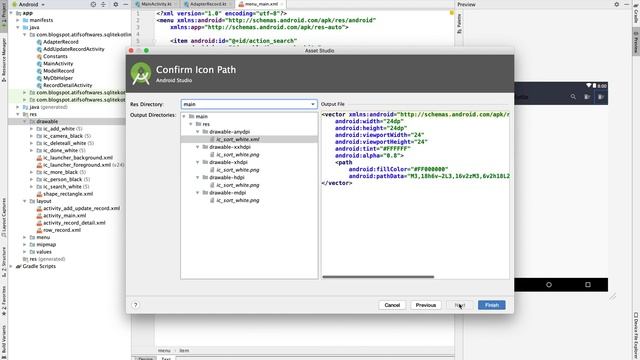Viewport: 640px width, 360px height.
Task: Click the Cancel button in the dialog
Action: point(392,305)
